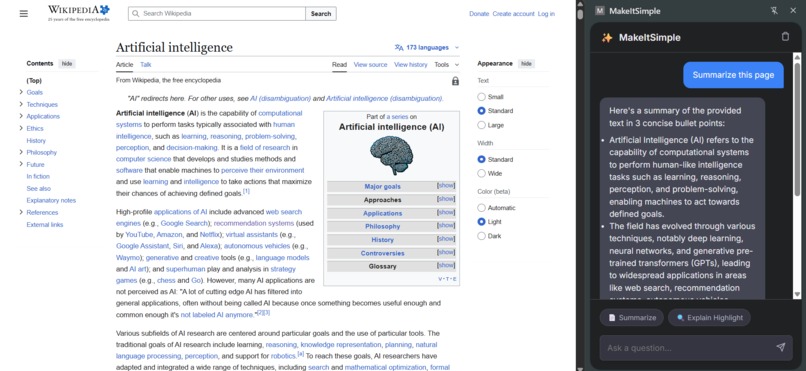Open the AI (disambiguation) link
The width and height of the screenshot is (806, 371).
coord(280,98)
